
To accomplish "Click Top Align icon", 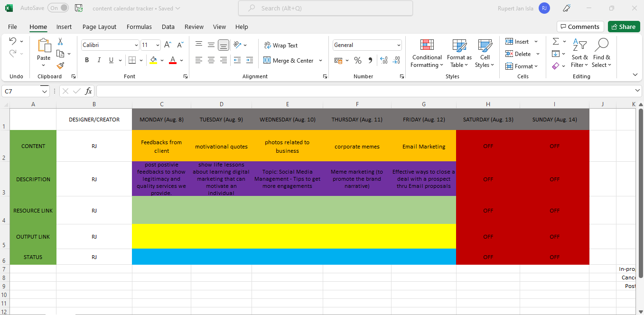I will 199,45.
